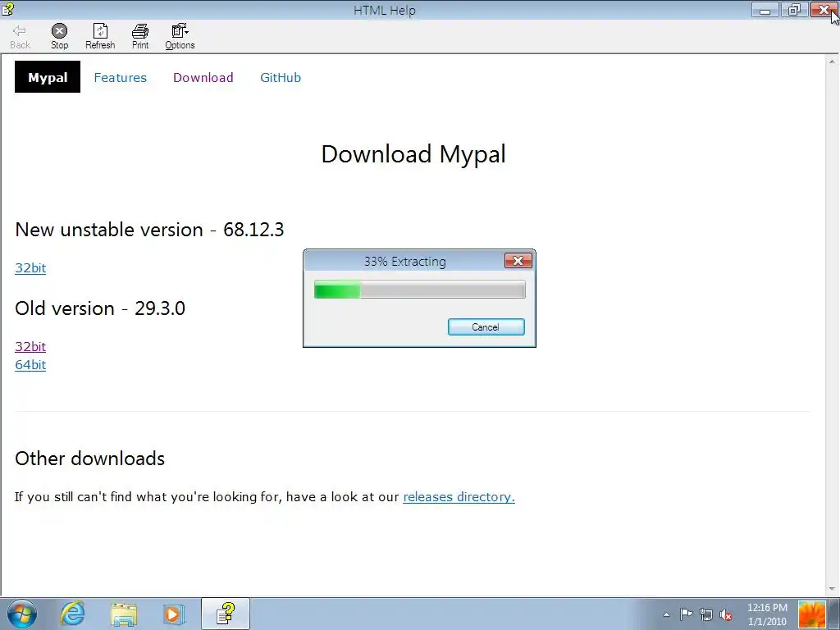This screenshot has height=630, width=840.
Task: Click the scrollbar up arrow
Action: (x=833, y=61)
